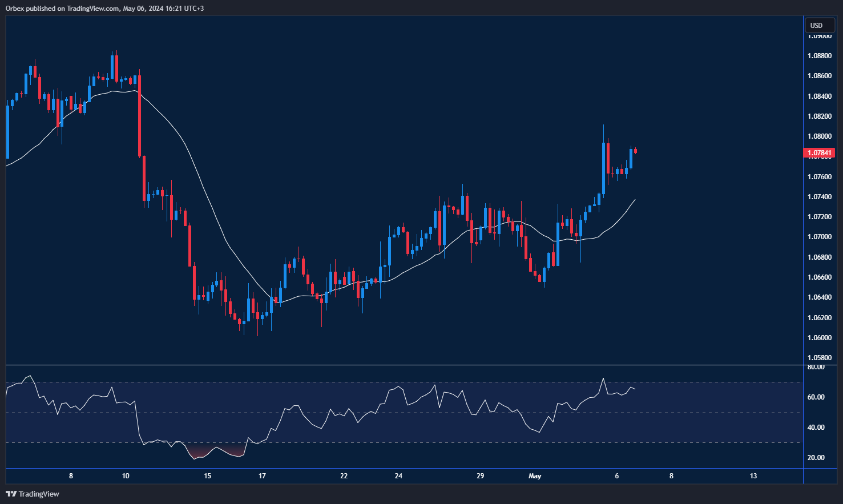
Task: Click the latest small red candle
Action: pos(636,151)
